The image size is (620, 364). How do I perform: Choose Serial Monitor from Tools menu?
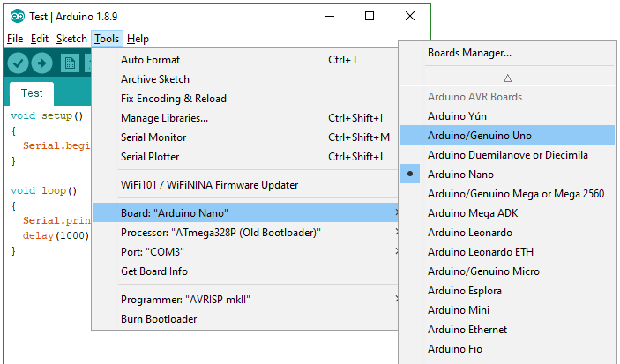153,137
